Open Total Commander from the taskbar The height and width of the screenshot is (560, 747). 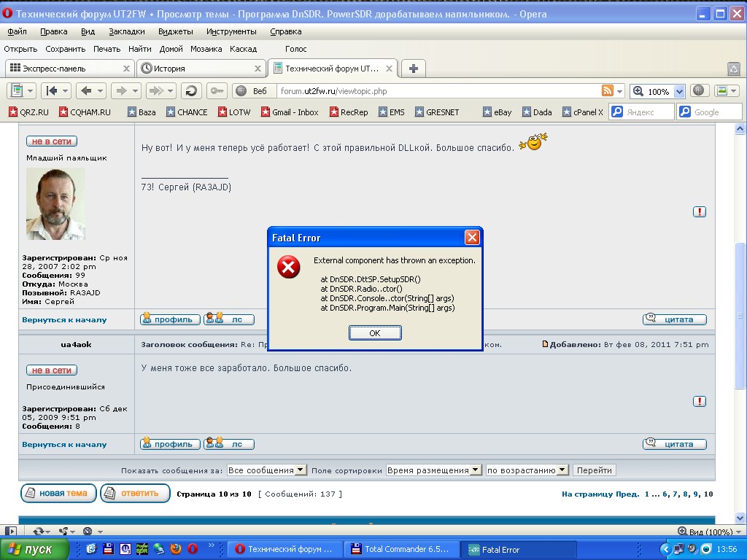coord(401,549)
